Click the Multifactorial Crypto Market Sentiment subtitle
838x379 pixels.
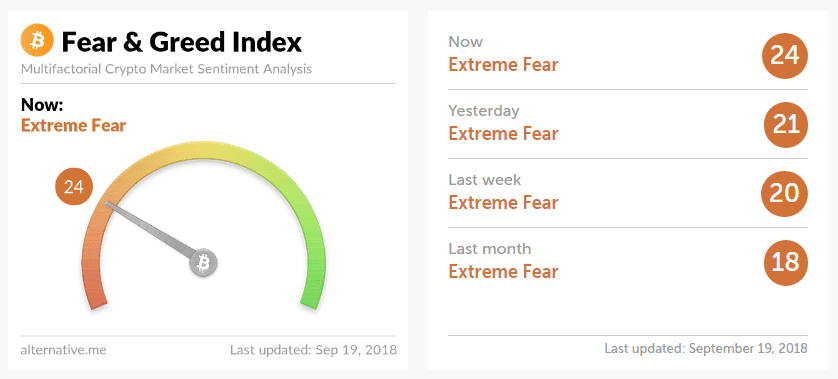pyautogui.click(x=166, y=69)
